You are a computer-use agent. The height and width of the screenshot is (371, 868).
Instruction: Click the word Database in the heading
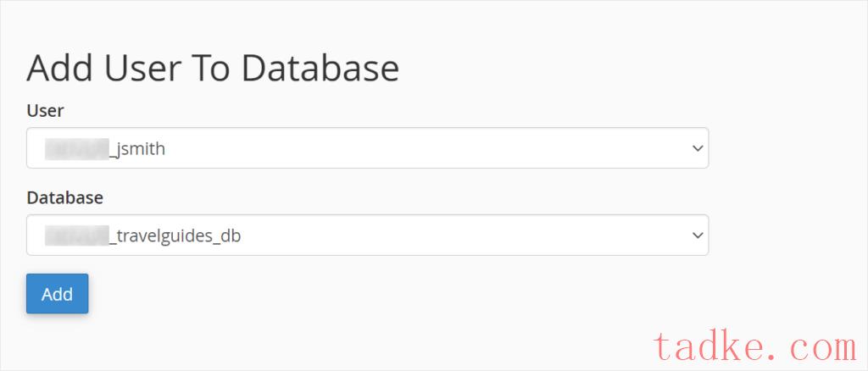[x=320, y=68]
